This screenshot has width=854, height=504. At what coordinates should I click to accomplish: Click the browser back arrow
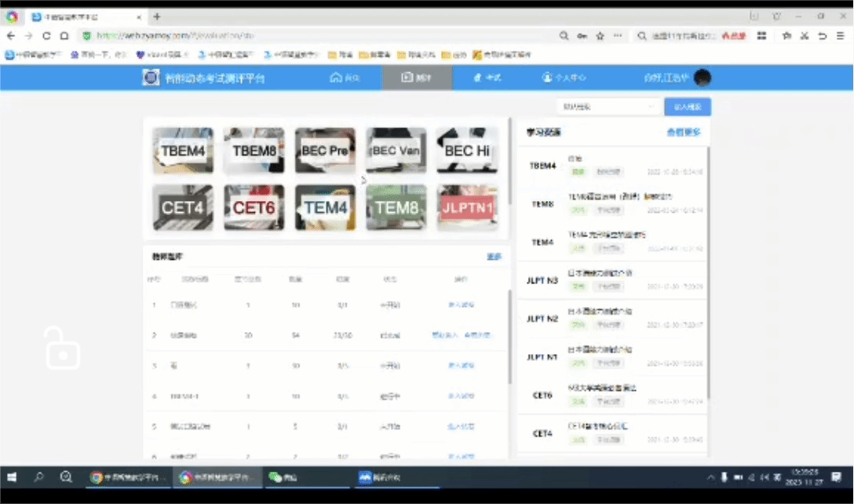point(11,36)
